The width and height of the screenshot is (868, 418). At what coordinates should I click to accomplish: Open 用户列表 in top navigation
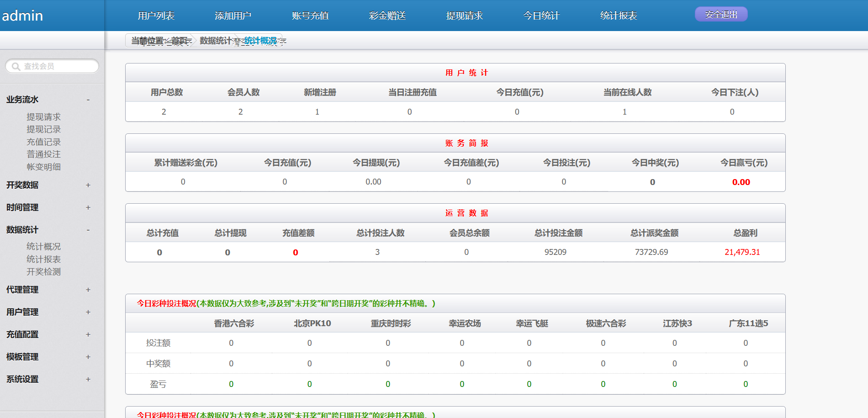[x=156, y=16]
